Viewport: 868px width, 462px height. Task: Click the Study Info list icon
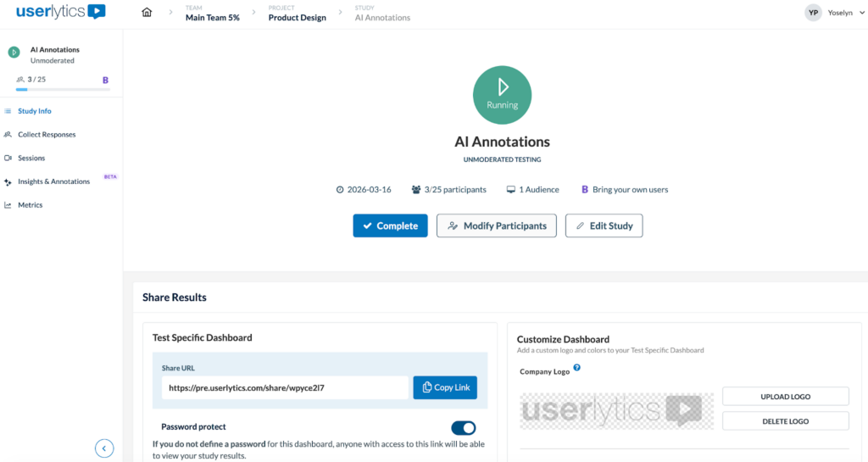coord(8,111)
